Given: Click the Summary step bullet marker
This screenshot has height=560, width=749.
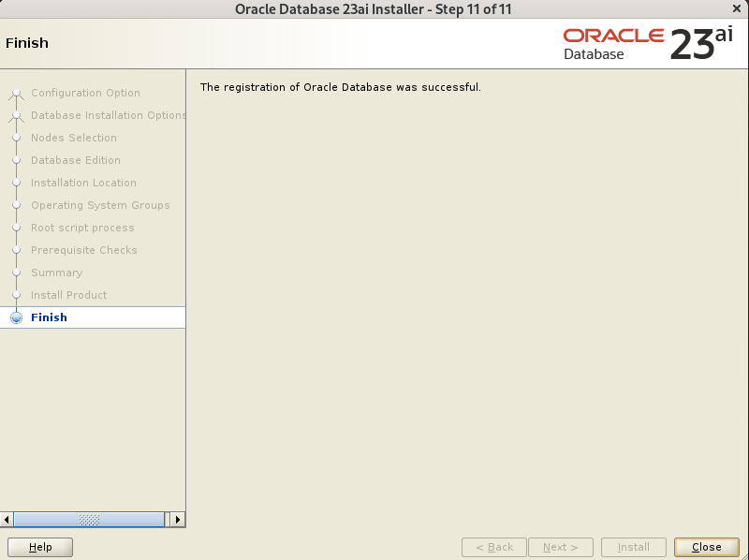Looking at the screenshot, I should pos(16,273).
